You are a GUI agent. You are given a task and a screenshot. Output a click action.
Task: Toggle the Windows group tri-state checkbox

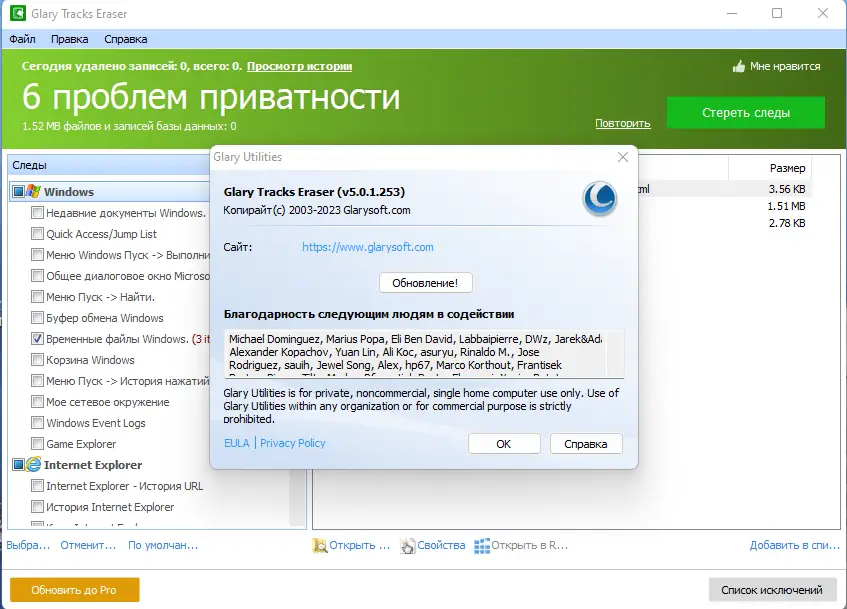click(x=18, y=191)
